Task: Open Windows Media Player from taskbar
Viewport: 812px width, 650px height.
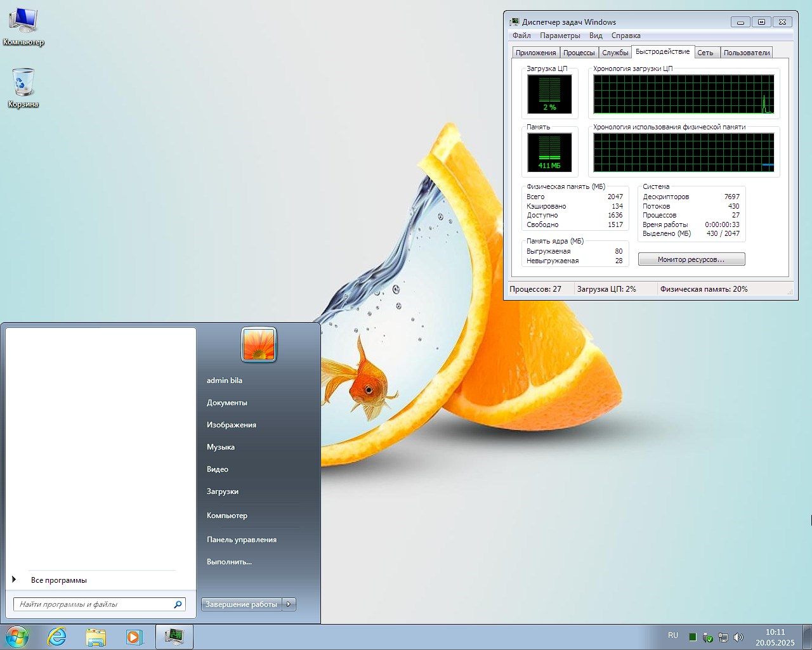Action: click(x=134, y=637)
